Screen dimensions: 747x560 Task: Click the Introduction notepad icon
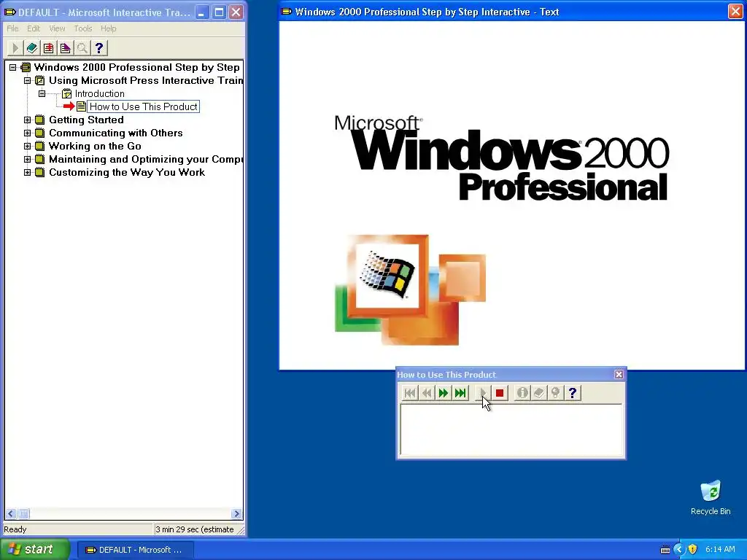coord(66,94)
